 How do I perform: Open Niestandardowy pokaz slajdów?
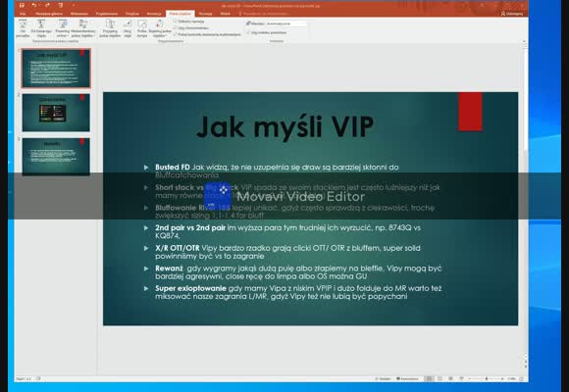(x=83, y=28)
